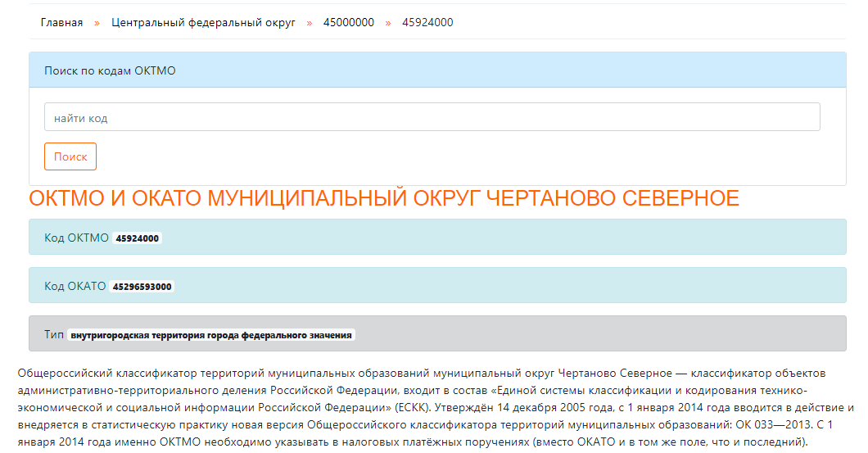Image resolution: width=868 pixels, height=453 pixels.
Task: Select the ОКТМО code value 45924000 badge
Action: coord(138,238)
